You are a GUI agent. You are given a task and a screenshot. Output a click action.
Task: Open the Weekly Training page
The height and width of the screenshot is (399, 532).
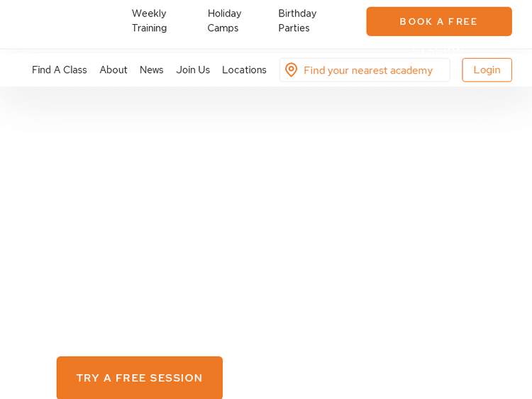pyautogui.click(x=149, y=21)
